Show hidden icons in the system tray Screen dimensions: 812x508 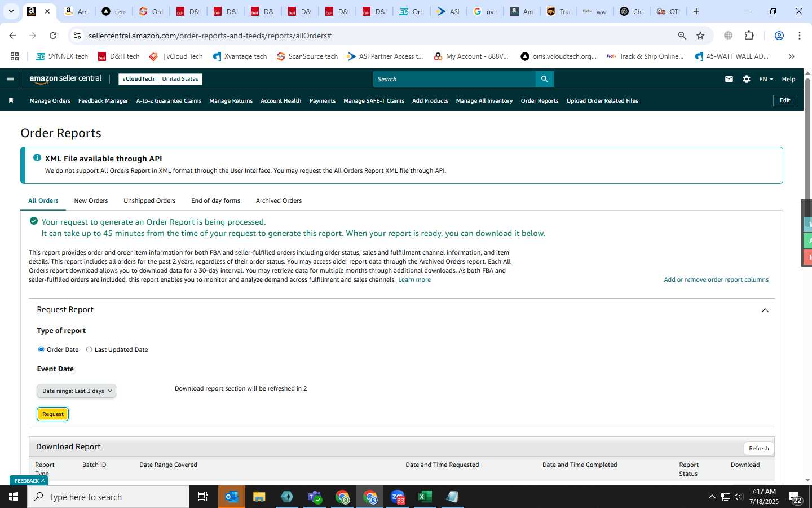[712, 497]
